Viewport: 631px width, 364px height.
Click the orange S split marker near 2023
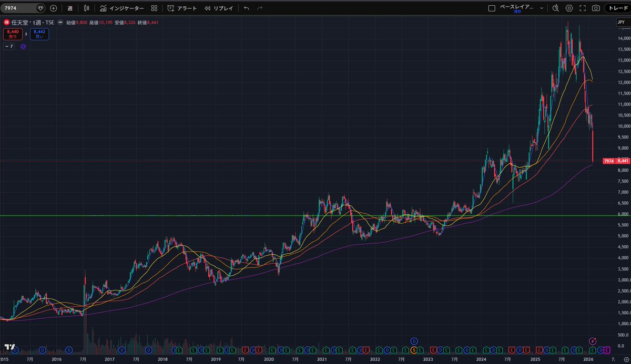414,350
